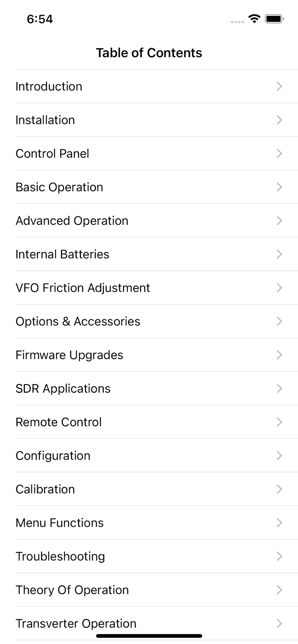The height and width of the screenshot is (644, 298).
Task: Select Menu Functions row
Action: click(60, 523)
